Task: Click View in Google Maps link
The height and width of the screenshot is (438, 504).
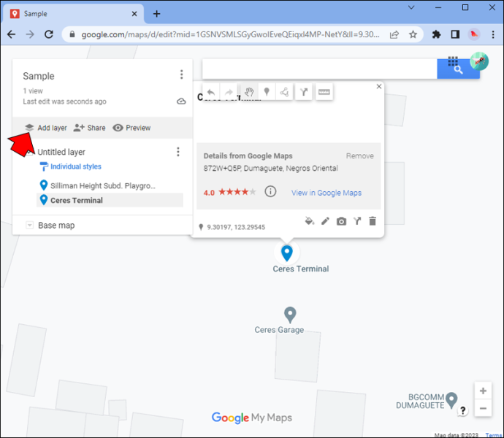Action: click(327, 193)
